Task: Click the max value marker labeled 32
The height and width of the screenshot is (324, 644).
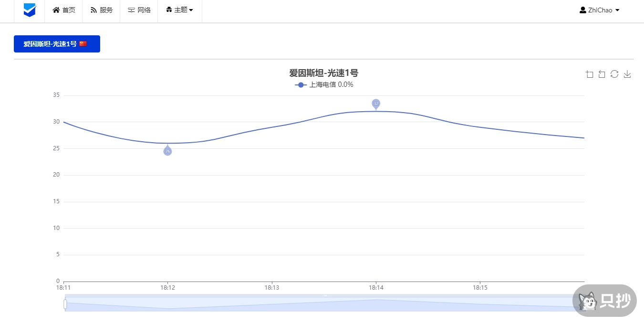Action: (376, 104)
